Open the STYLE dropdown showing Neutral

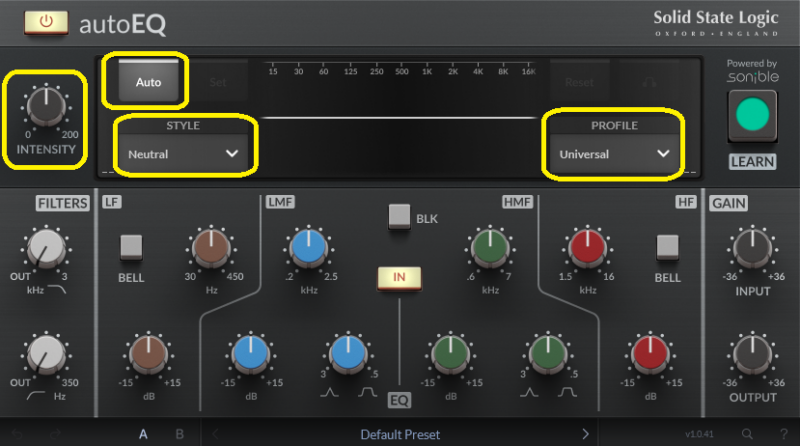[184, 154]
